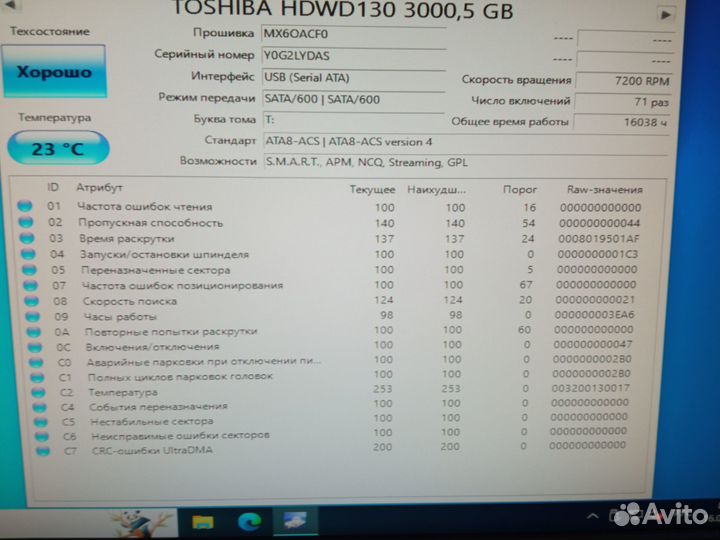Select the Аварийные парковки при отключении row

coord(330,361)
